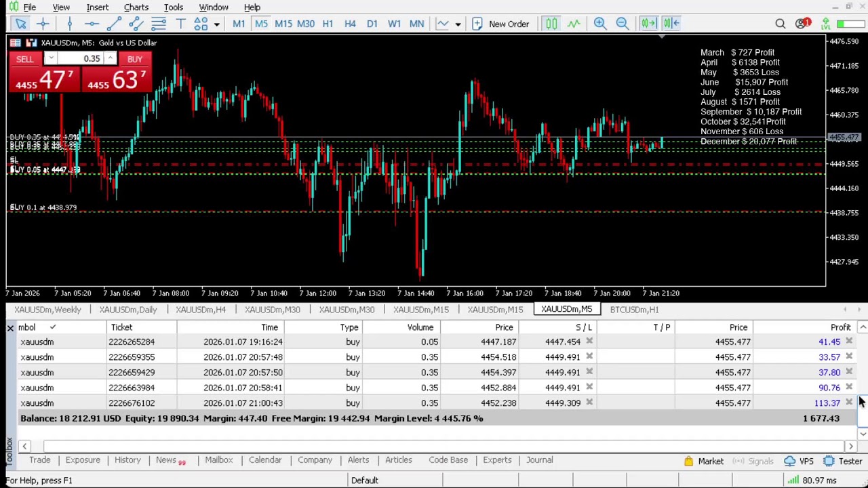
Task: Open the Market button in Toolbox
Action: [703, 461]
